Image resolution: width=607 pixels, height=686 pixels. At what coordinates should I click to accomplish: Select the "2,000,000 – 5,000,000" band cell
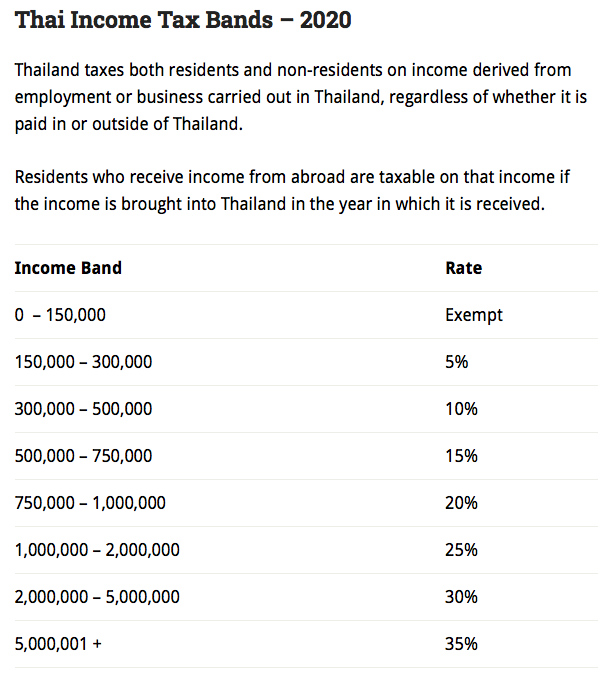click(98, 597)
